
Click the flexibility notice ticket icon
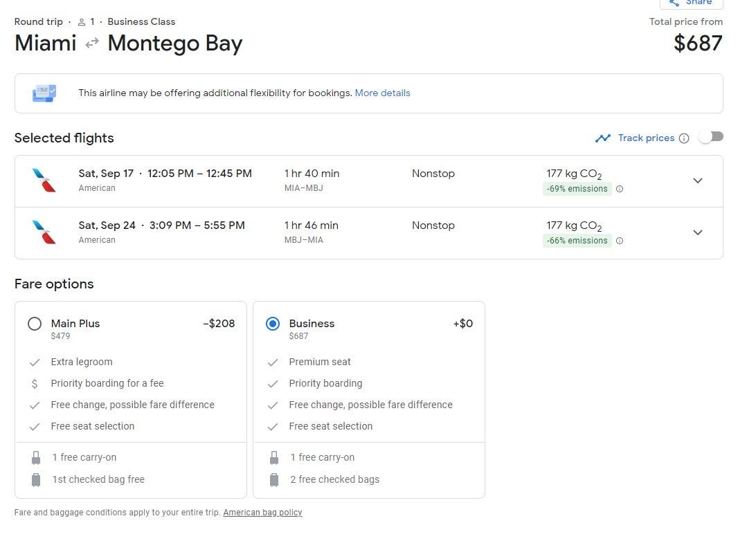44,93
